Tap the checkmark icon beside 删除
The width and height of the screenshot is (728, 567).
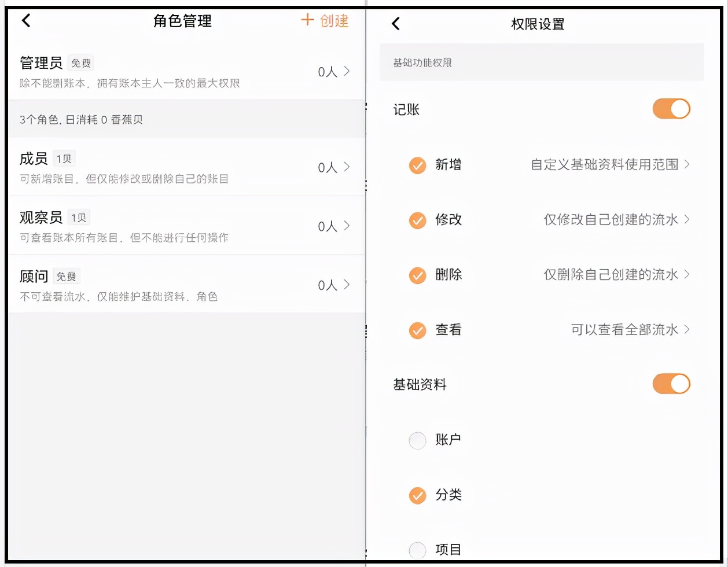click(x=417, y=275)
